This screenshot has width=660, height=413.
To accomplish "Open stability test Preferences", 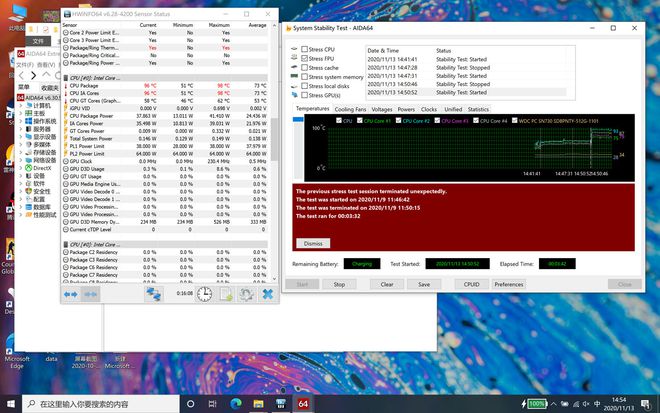I will click(508, 284).
